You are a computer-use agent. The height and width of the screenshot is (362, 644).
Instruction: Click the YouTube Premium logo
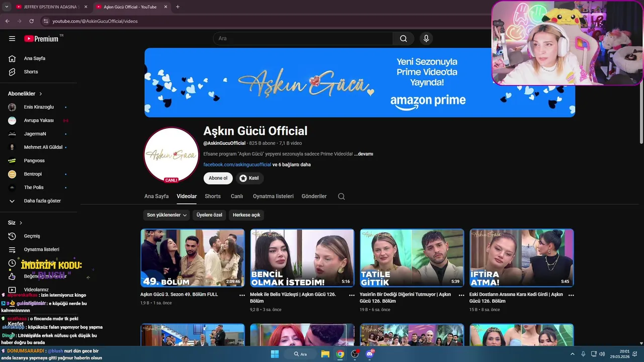[x=41, y=39]
